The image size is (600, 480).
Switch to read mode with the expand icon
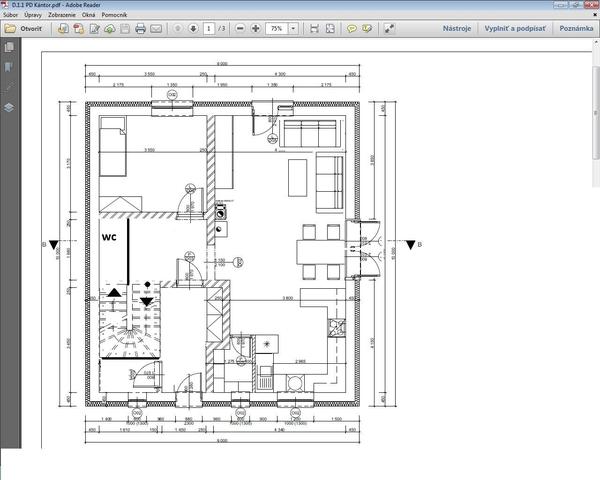pyautogui.click(x=390, y=29)
